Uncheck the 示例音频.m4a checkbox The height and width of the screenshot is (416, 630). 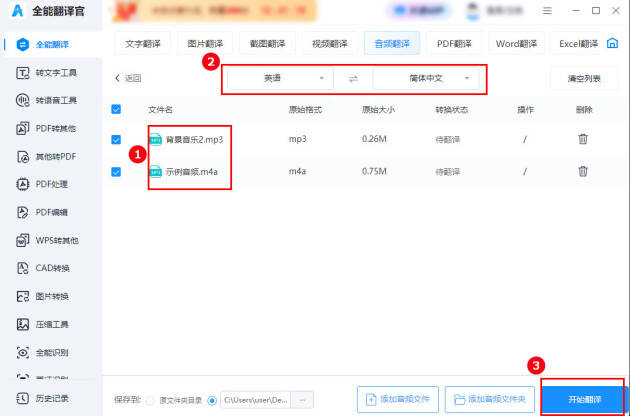coord(116,172)
